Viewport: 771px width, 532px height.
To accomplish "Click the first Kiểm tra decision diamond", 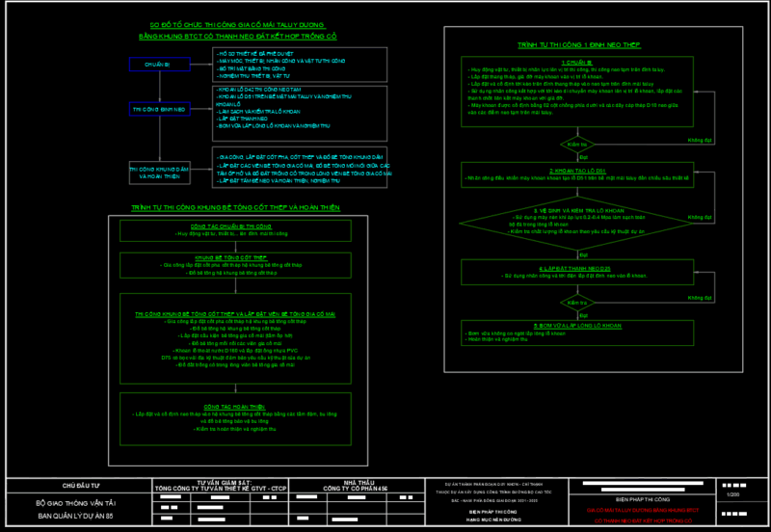I will point(578,146).
